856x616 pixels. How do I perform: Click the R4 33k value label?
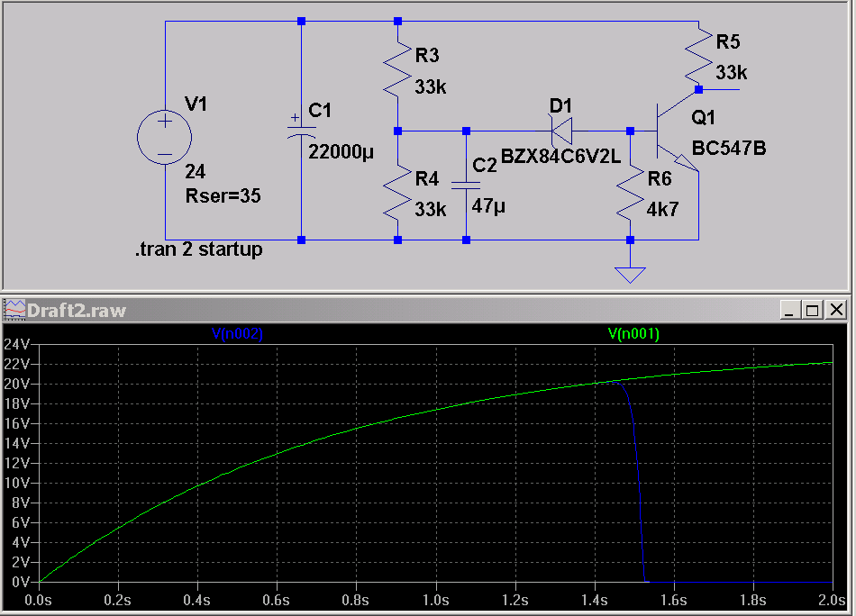point(431,210)
